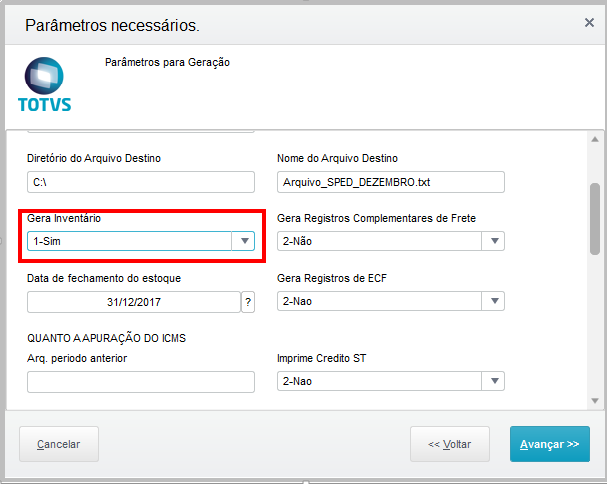Focus the Diretório do Arquivo Destino field
This screenshot has height=484, width=607.
pyautogui.click(x=141, y=182)
